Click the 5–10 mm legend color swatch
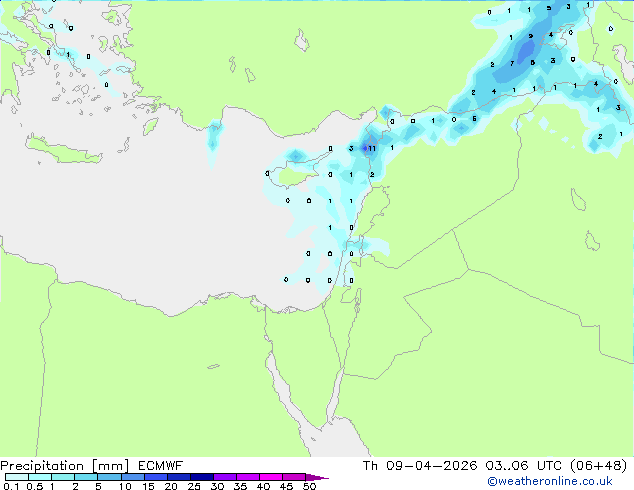The height and width of the screenshot is (490, 634). pyautogui.click(x=109, y=477)
